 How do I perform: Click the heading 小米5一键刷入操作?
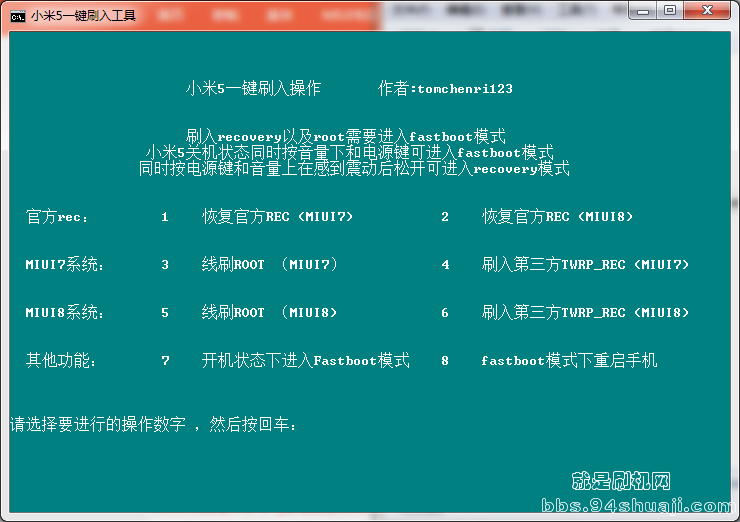(253, 88)
